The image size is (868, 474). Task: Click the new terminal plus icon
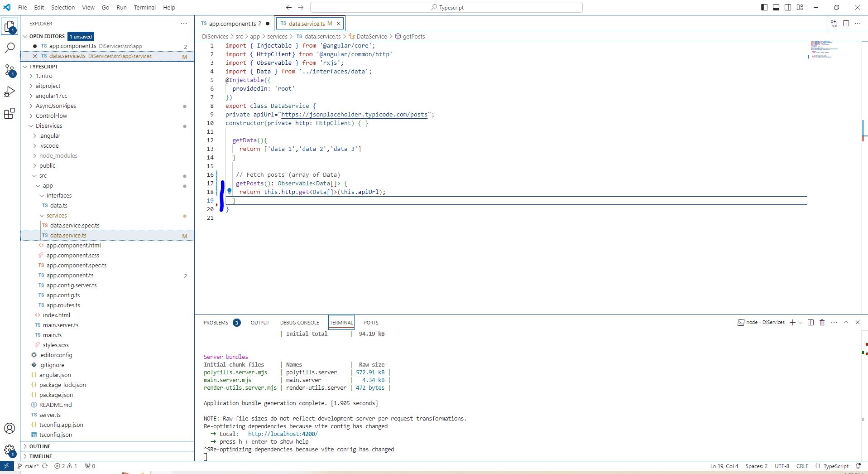pyautogui.click(x=792, y=323)
